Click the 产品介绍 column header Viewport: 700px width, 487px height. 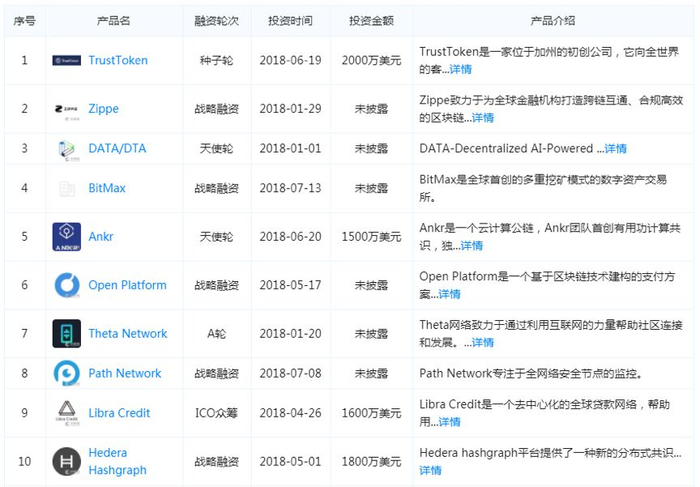pos(553,21)
